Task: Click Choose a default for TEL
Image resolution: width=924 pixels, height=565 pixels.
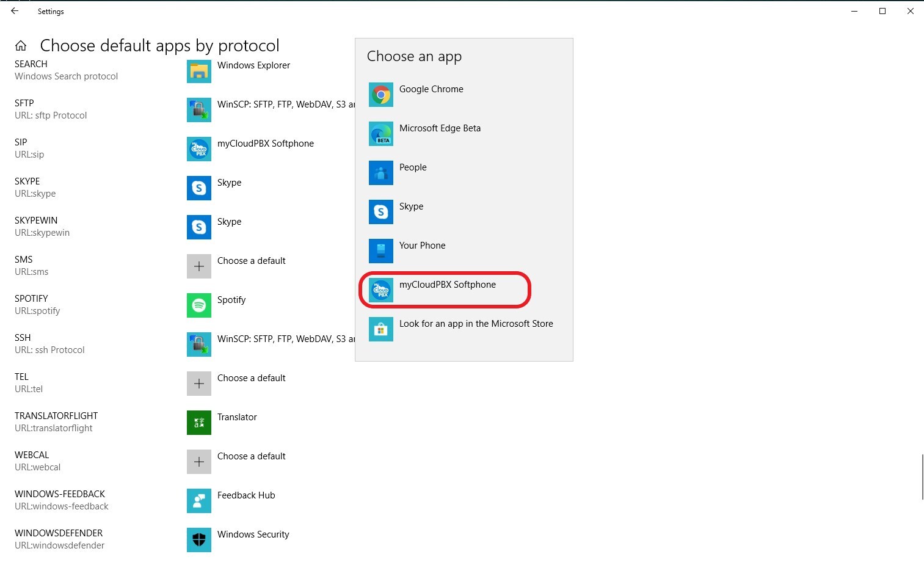Action: pyautogui.click(x=252, y=378)
